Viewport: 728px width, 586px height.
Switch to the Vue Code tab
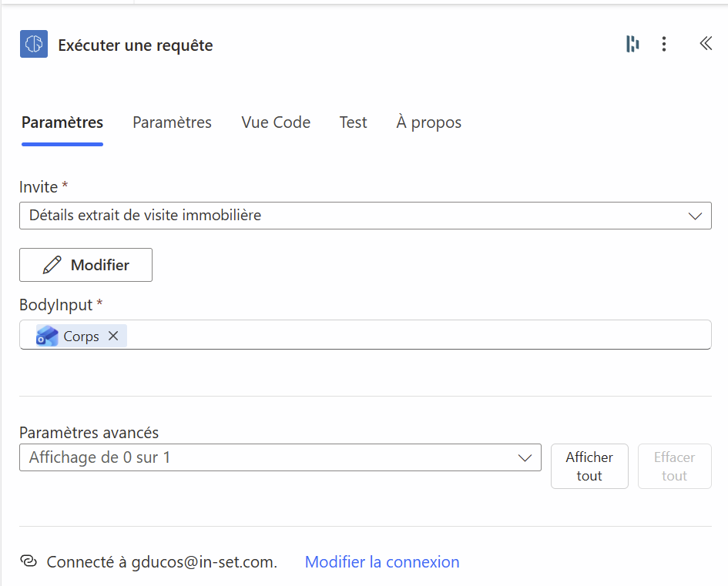pyautogui.click(x=276, y=122)
